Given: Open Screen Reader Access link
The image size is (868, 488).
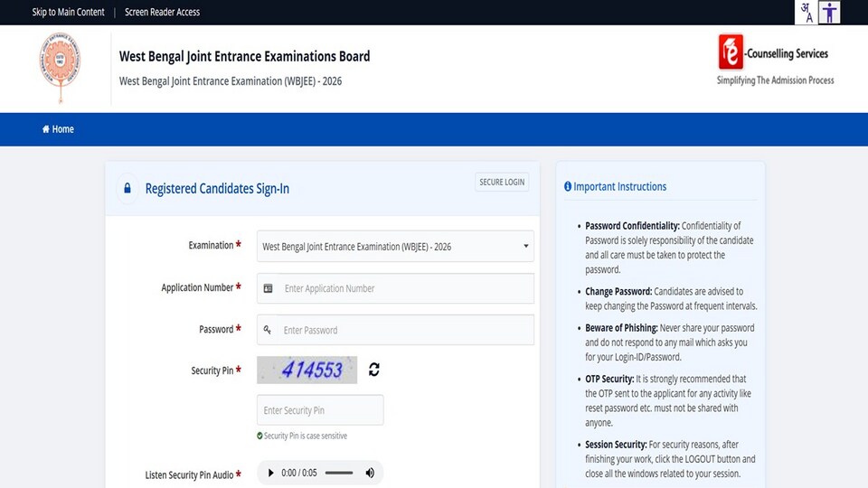Looking at the screenshot, I should coord(162,12).
